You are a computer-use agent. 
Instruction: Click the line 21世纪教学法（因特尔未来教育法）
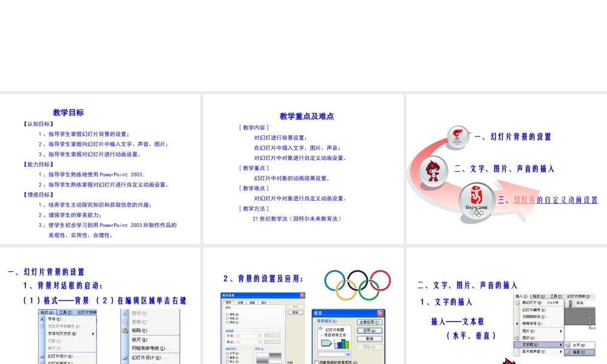tap(297, 218)
